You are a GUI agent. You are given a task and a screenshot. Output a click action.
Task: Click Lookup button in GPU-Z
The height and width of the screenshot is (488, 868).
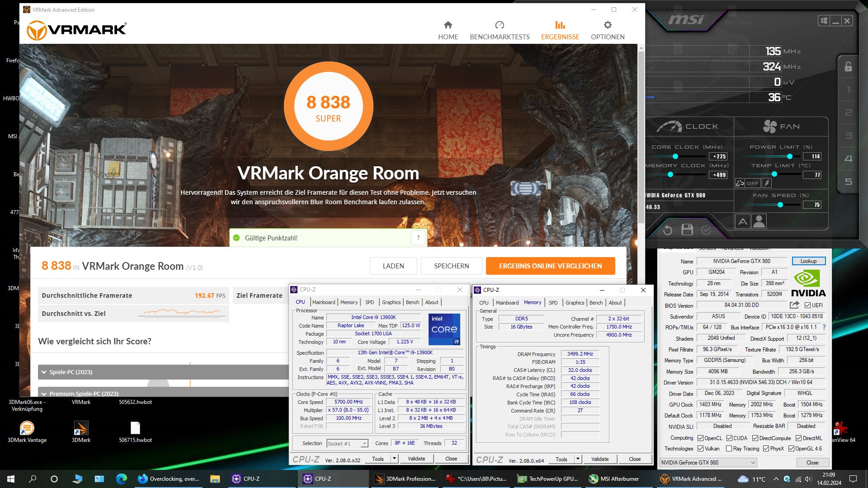808,261
